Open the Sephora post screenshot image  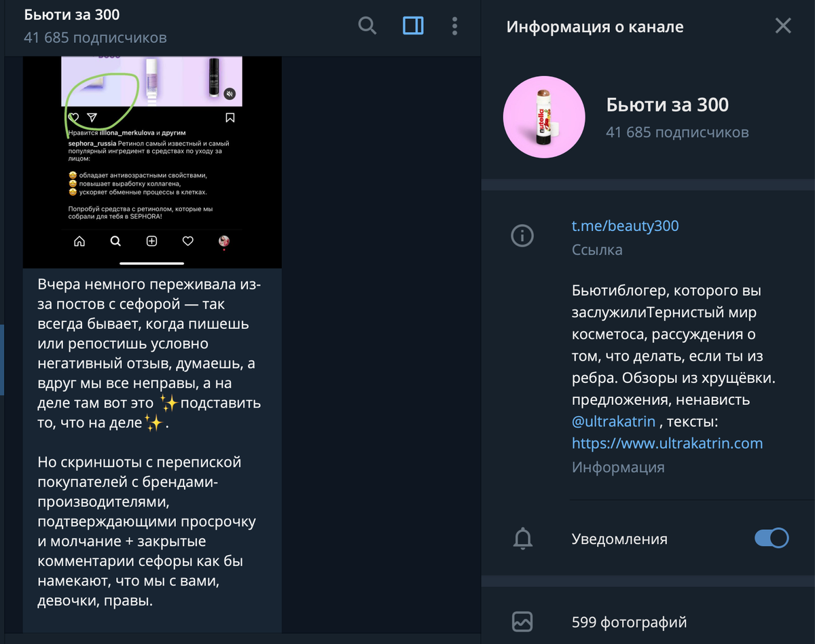click(x=152, y=162)
